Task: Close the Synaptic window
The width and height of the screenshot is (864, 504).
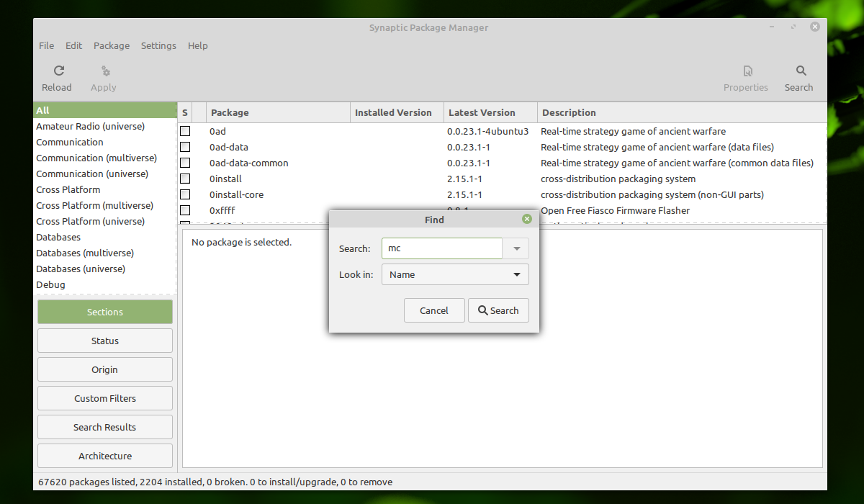Action: click(815, 27)
